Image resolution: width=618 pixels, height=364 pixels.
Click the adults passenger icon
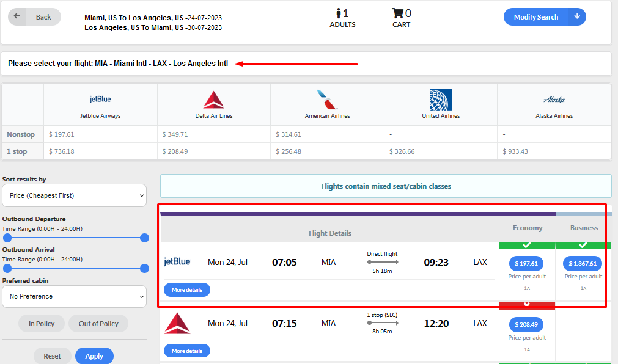pos(339,13)
